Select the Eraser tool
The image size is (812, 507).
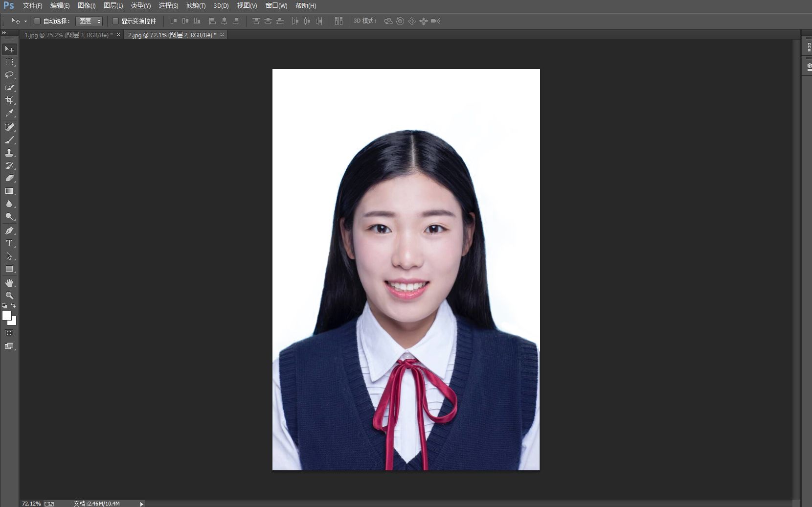[9, 178]
